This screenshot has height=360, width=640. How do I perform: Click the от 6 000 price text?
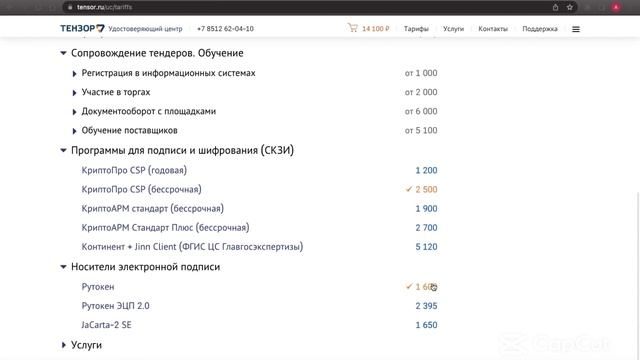pos(421,111)
